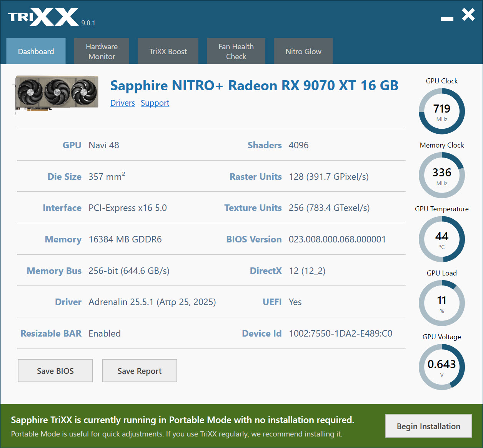483x448 pixels.
Task: Click the Memory Clock caption
Action: coord(442,145)
